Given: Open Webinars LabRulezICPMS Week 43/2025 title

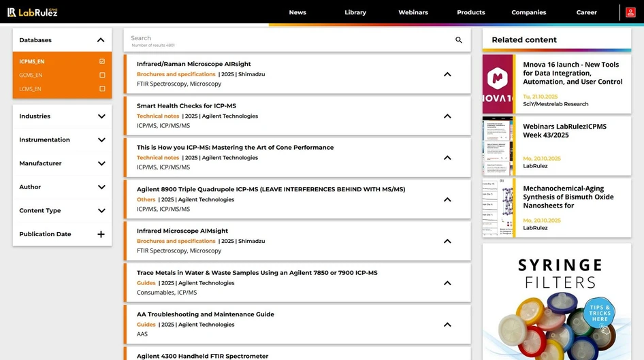Looking at the screenshot, I should click(564, 131).
